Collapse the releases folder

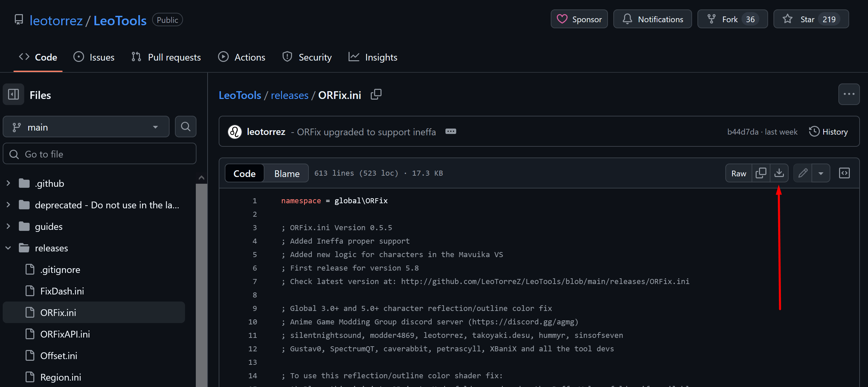pyautogui.click(x=8, y=248)
